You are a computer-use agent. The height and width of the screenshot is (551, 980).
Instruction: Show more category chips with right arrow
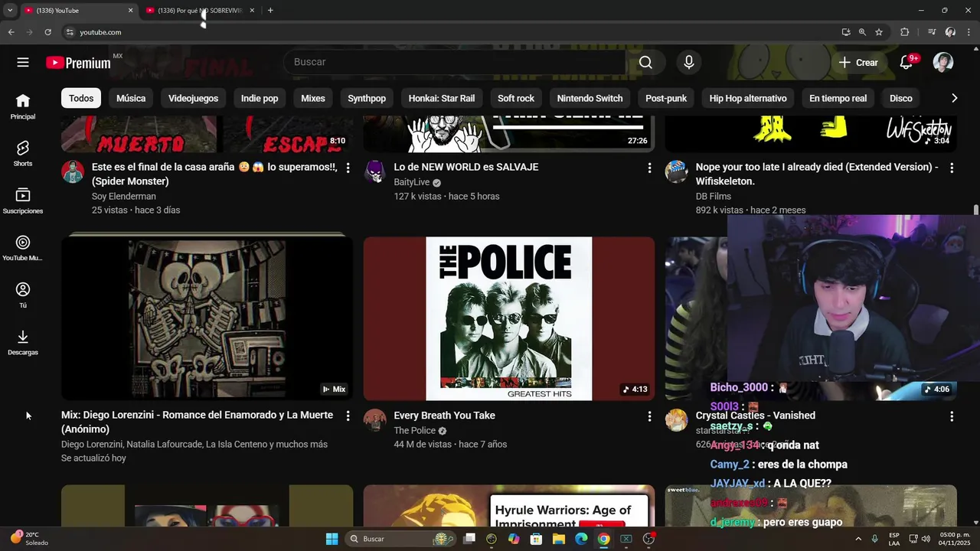point(954,98)
